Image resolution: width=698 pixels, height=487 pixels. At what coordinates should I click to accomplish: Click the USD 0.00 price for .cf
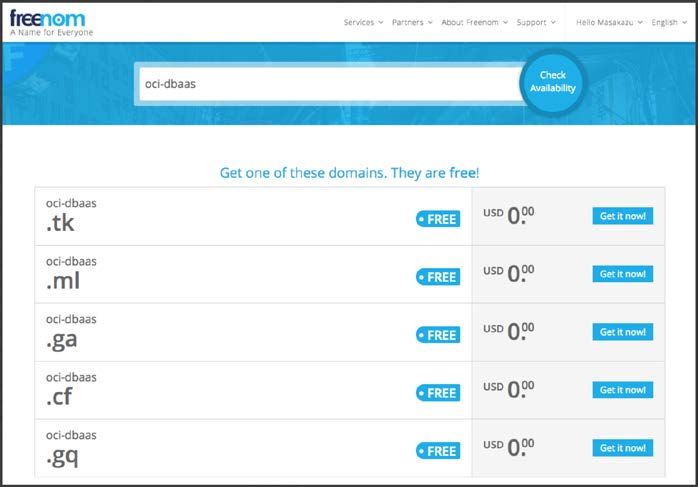[509, 390]
